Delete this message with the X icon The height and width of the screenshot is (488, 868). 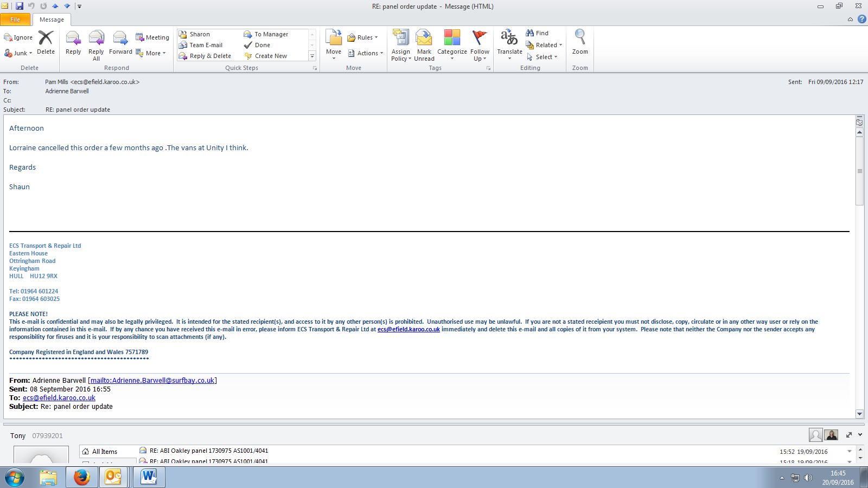[x=46, y=42]
